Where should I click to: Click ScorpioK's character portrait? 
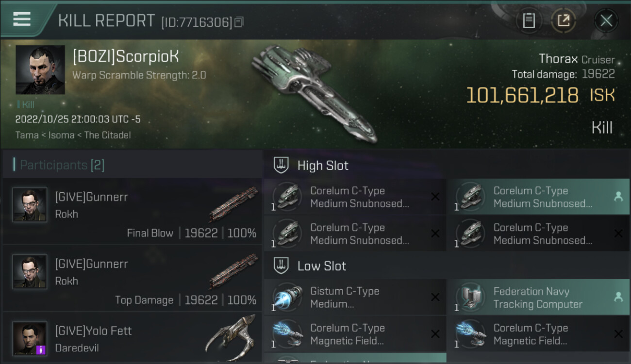point(40,70)
